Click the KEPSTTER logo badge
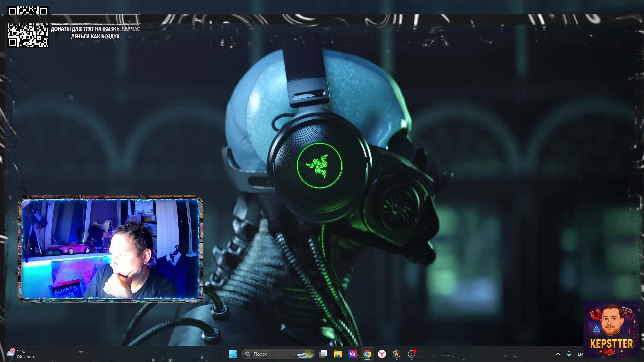The width and height of the screenshot is (644, 362). coord(611,329)
